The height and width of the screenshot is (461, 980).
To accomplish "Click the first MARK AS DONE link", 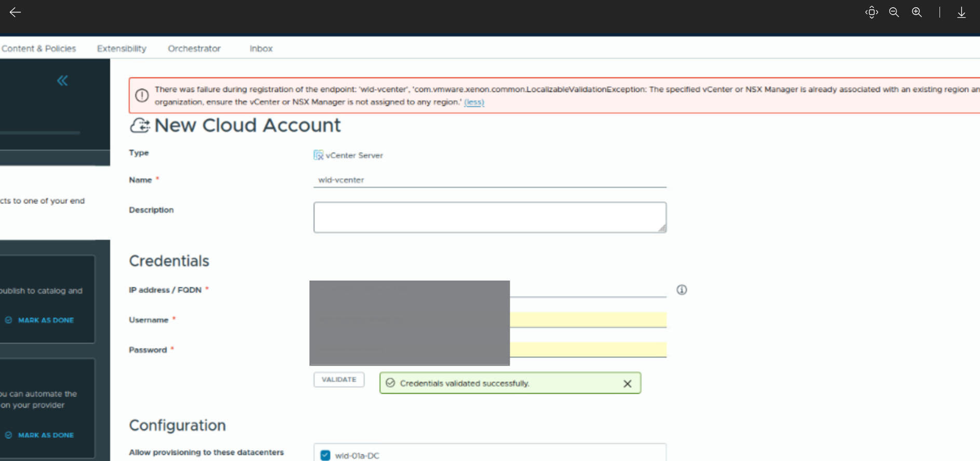I will tap(46, 320).
